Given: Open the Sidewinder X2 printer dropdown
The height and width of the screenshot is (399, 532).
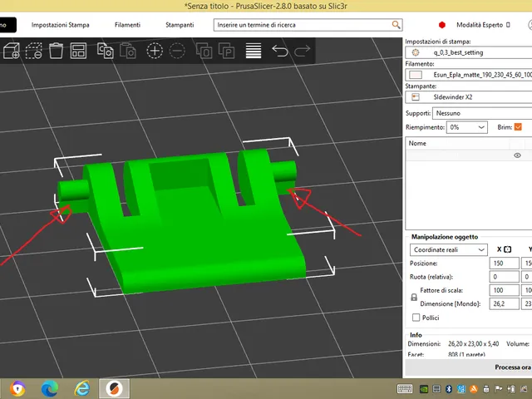Looking at the screenshot, I should [469, 97].
